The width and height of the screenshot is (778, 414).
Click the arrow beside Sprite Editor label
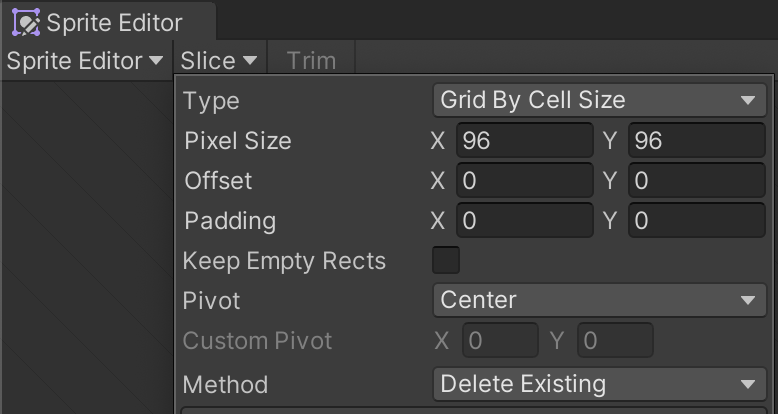[156, 61]
